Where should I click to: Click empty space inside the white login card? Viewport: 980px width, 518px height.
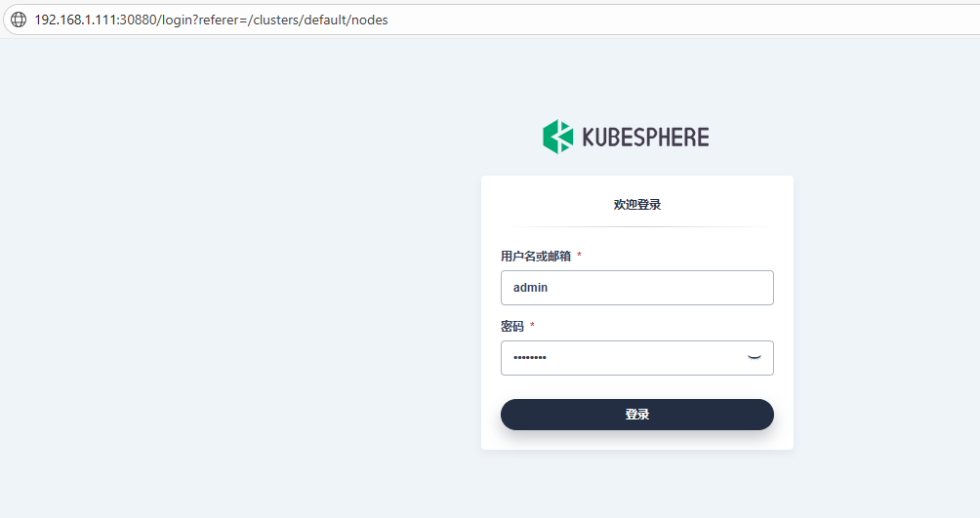point(636,440)
